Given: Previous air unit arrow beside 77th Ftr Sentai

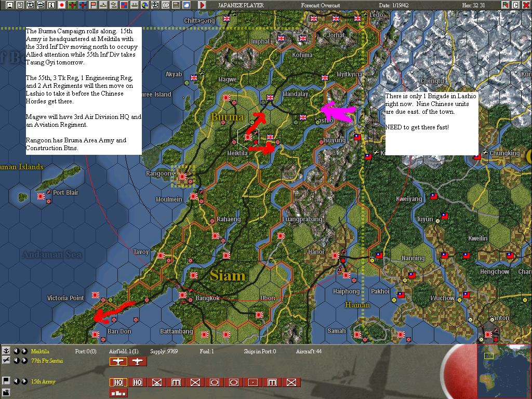Looking at the screenshot, I should point(16,361).
